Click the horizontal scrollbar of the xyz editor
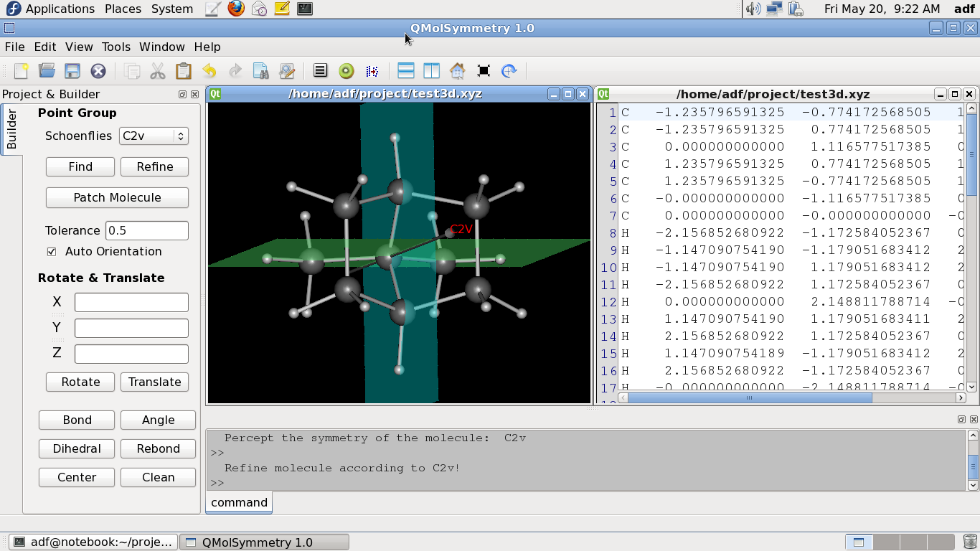Image resolution: width=980 pixels, height=551 pixels. tap(749, 397)
